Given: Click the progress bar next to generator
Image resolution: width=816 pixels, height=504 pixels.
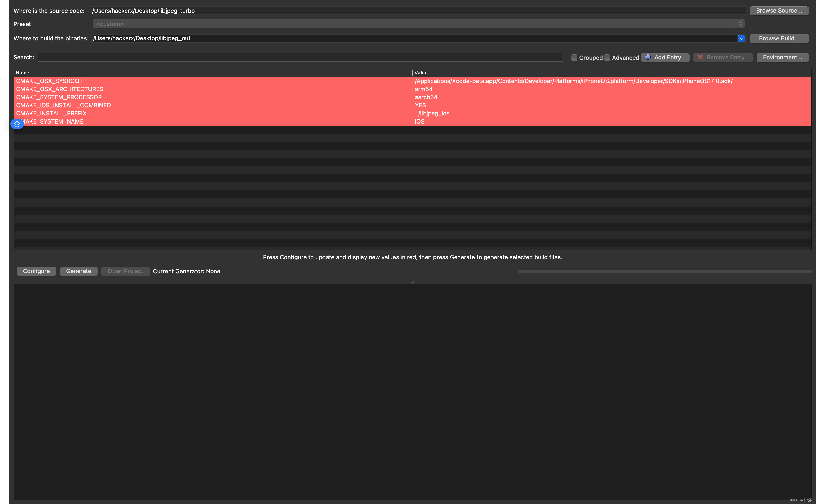Looking at the screenshot, I should click(664, 271).
